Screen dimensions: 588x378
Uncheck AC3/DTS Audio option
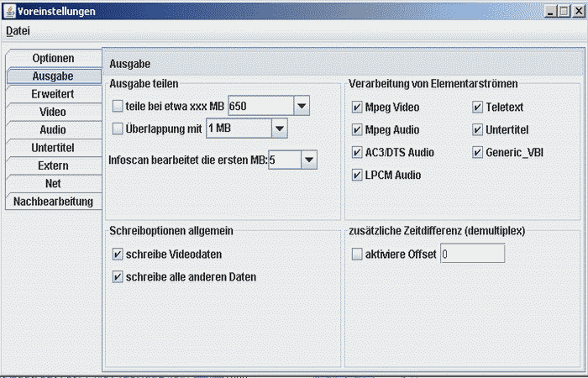tap(358, 153)
